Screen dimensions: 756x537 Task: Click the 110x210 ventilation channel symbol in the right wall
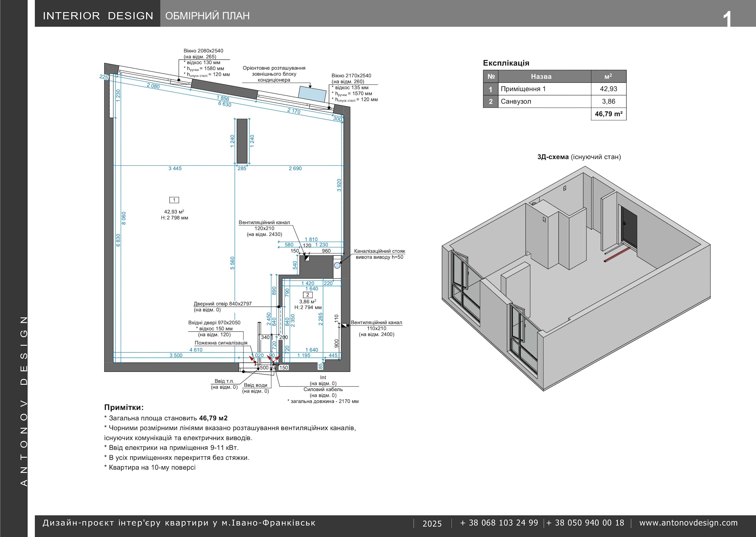tap(344, 325)
